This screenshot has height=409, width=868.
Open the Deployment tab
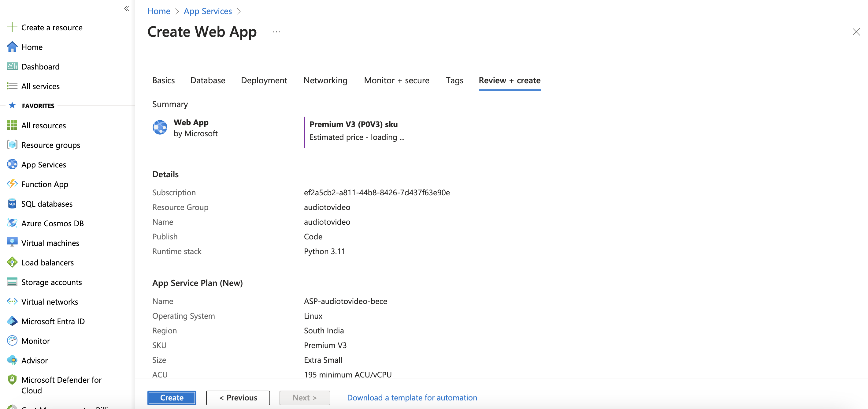point(264,80)
